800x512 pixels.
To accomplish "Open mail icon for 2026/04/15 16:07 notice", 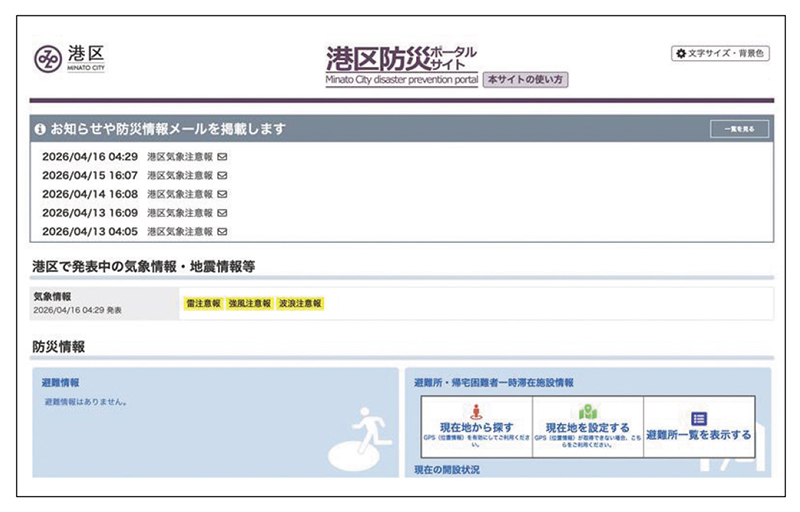I will point(222,175).
